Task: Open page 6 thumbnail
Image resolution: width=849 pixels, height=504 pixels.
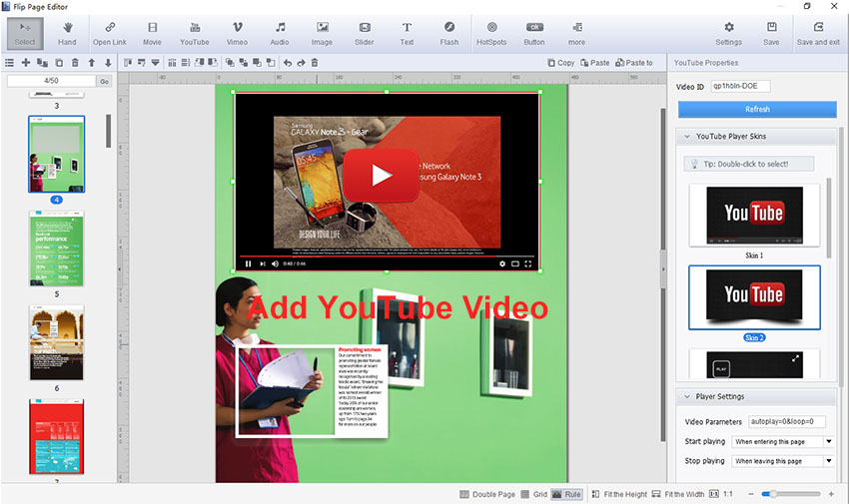Action: click(x=56, y=342)
